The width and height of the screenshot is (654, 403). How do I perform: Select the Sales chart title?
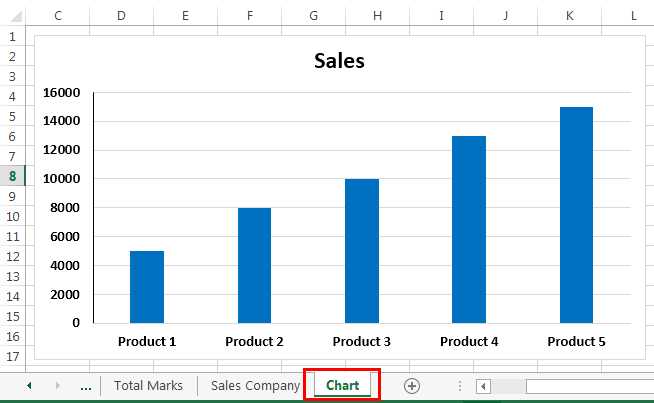(x=339, y=61)
